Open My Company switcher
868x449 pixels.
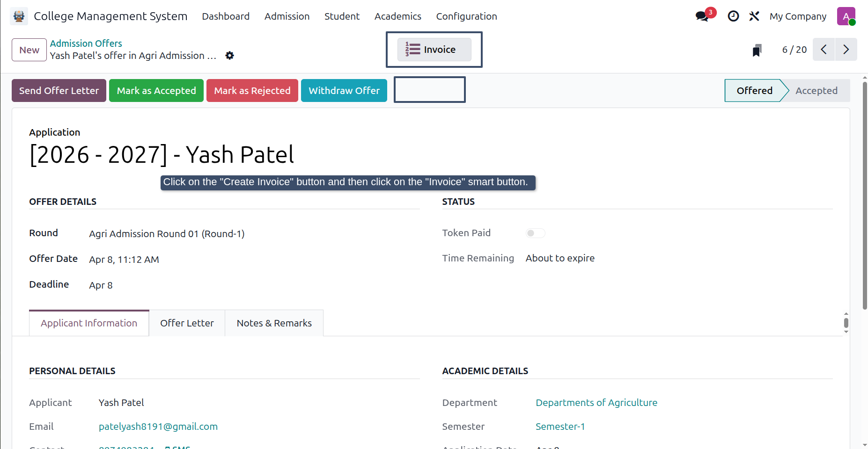[x=798, y=16]
